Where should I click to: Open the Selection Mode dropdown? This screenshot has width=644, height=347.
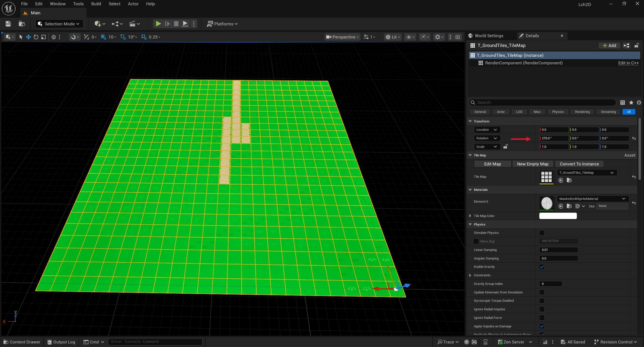[59, 24]
